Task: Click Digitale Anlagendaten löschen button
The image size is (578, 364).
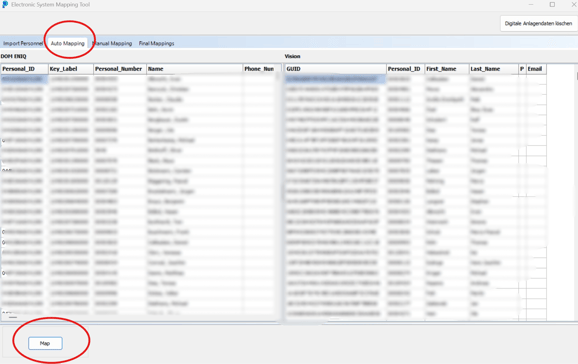Action: click(x=538, y=23)
